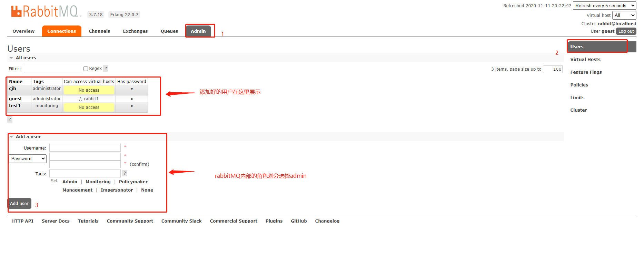This screenshot has width=644, height=277.
Task: Focus the Username input field
Action: coord(85,148)
